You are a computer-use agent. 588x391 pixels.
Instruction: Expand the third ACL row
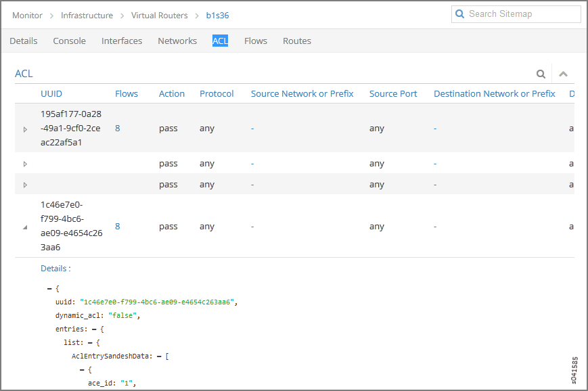pyautogui.click(x=26, y=185)
